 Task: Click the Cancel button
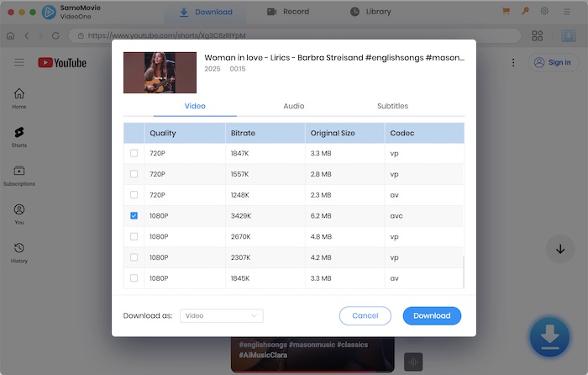click(365, 315)
